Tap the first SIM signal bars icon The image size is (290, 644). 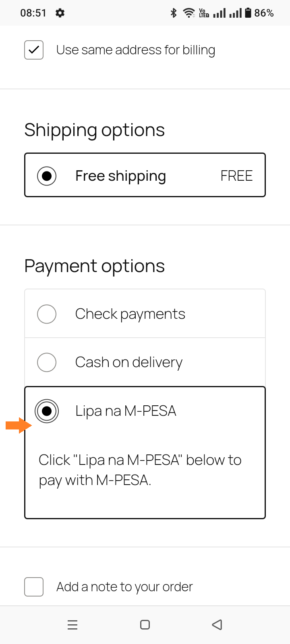(220, 13)
